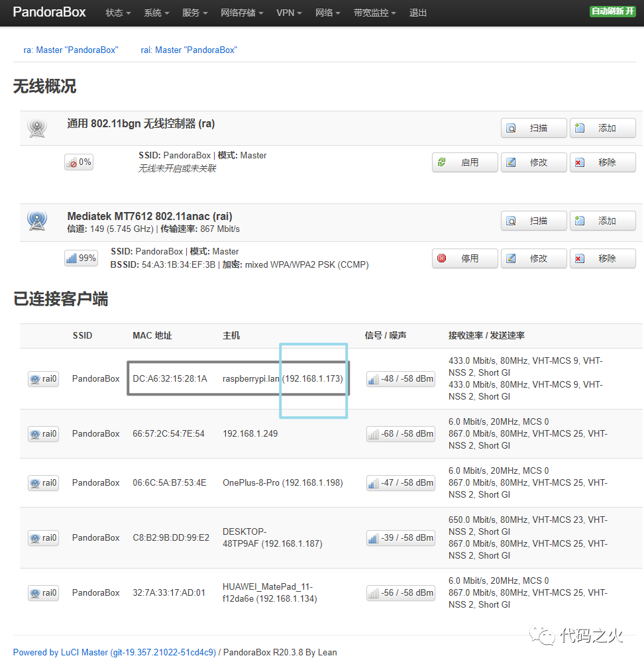This screenshot has height=664, width=644.
Task: Click 移除 for the disabled ra network
Action: pyautogui.click(x=602, y=162)
